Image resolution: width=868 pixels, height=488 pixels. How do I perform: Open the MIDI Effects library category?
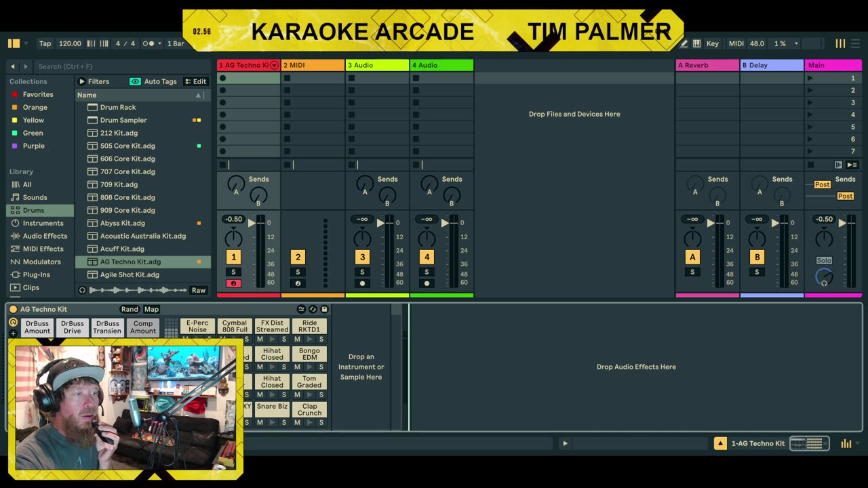pos(43,249)
